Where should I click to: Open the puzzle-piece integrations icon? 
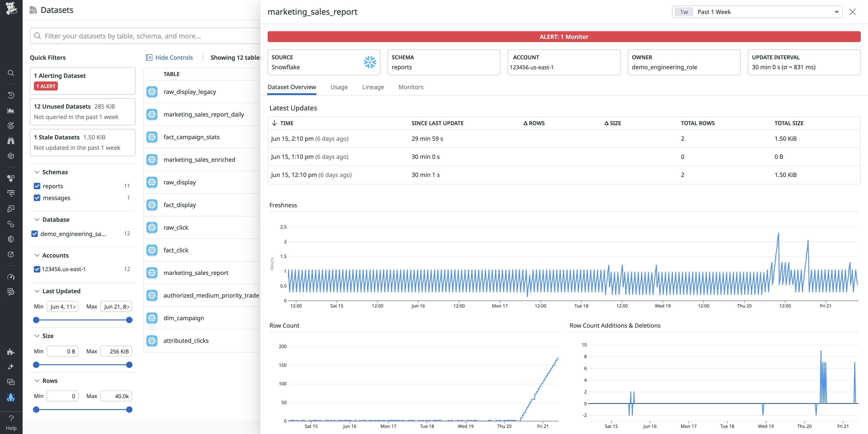(x=11, y=352)
